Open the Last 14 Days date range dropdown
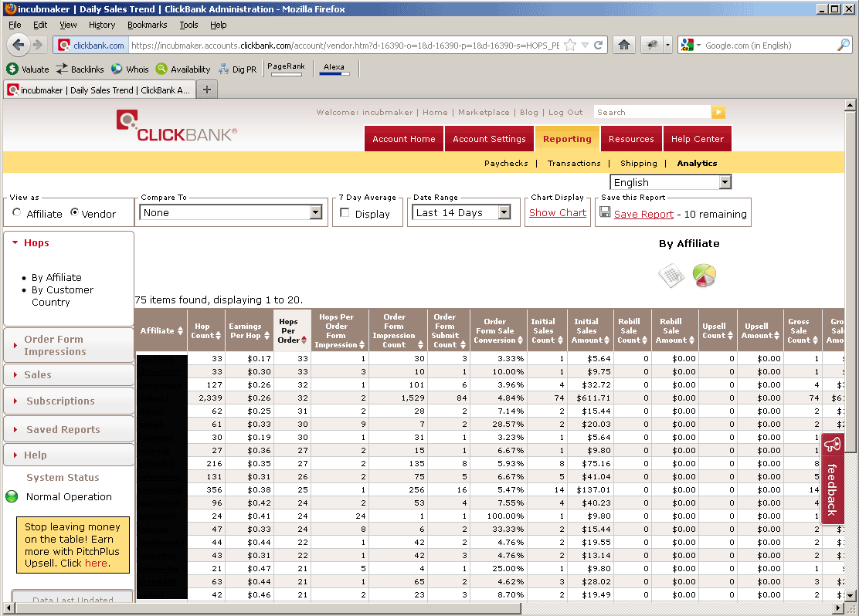 463,213
